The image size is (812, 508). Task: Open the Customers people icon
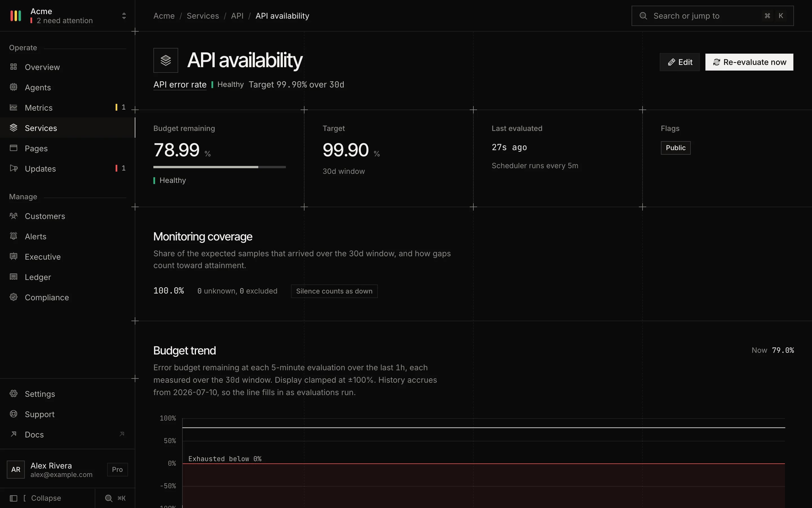click(14, 216)
